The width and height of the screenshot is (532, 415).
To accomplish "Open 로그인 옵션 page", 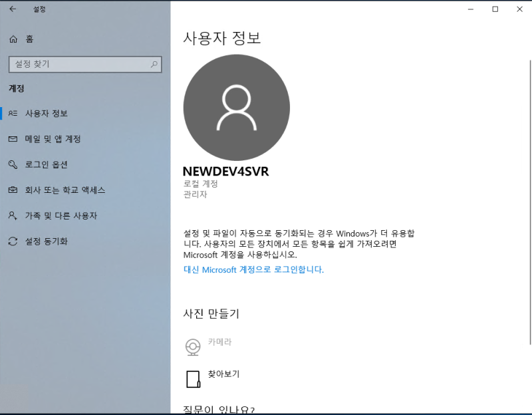I will [46, 164].
